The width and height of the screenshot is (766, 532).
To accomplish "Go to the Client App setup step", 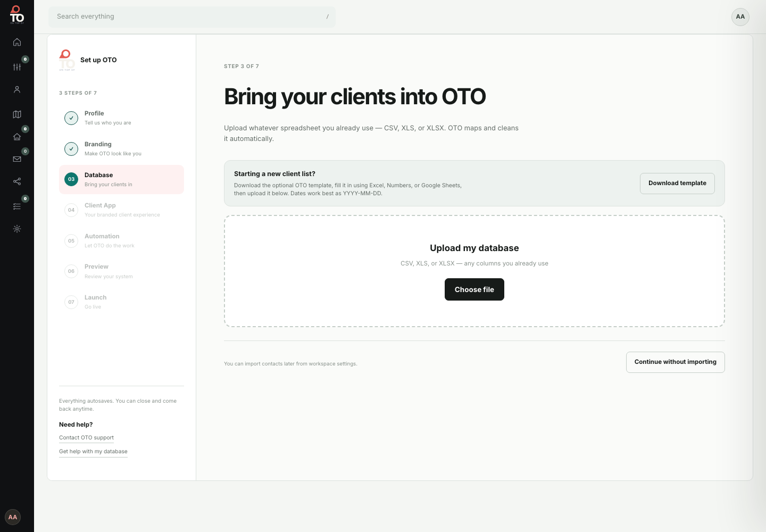I will pos(121,210).
